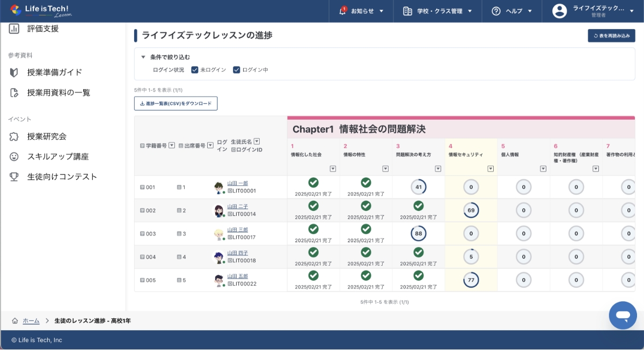Click 山田 二子's lesson 3 completed checkmark
This screenshot has height=350, width=644.
tap(419, 206)
